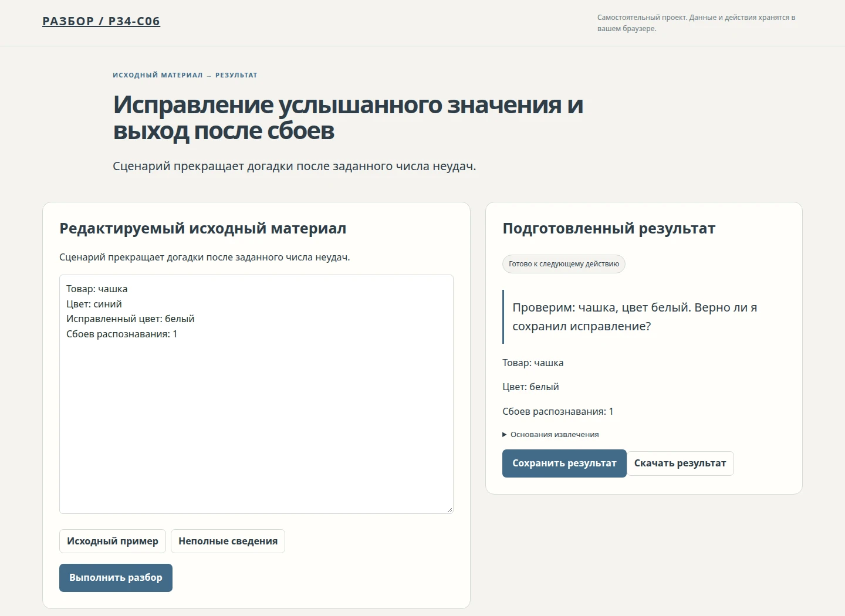Run Выполнить разбор

(x=116, y=578)
